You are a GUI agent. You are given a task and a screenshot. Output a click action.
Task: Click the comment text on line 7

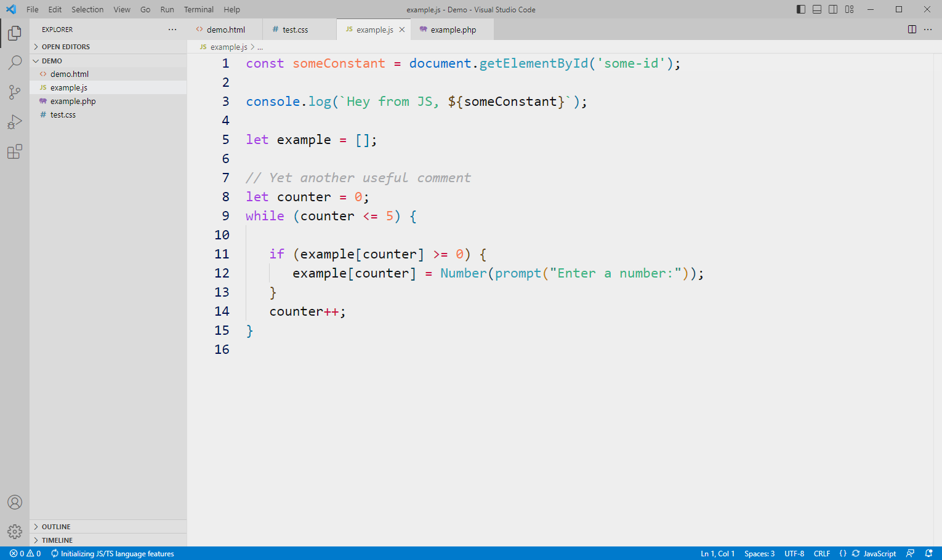358,178
